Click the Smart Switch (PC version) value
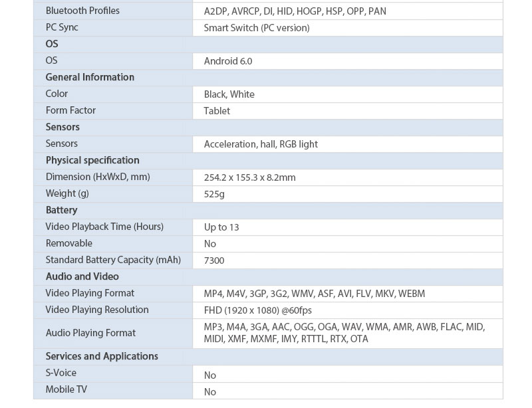The image size is (532, 408). 257,28
